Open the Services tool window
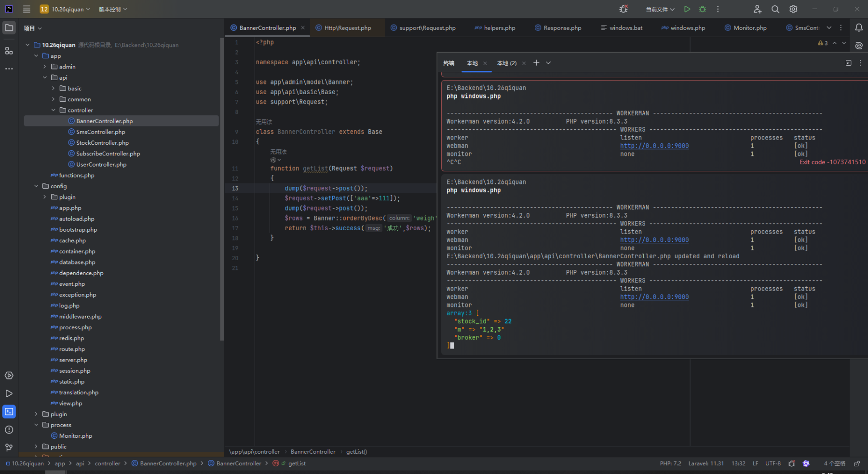This screenshot has height=474, width=868. [9, 376]
